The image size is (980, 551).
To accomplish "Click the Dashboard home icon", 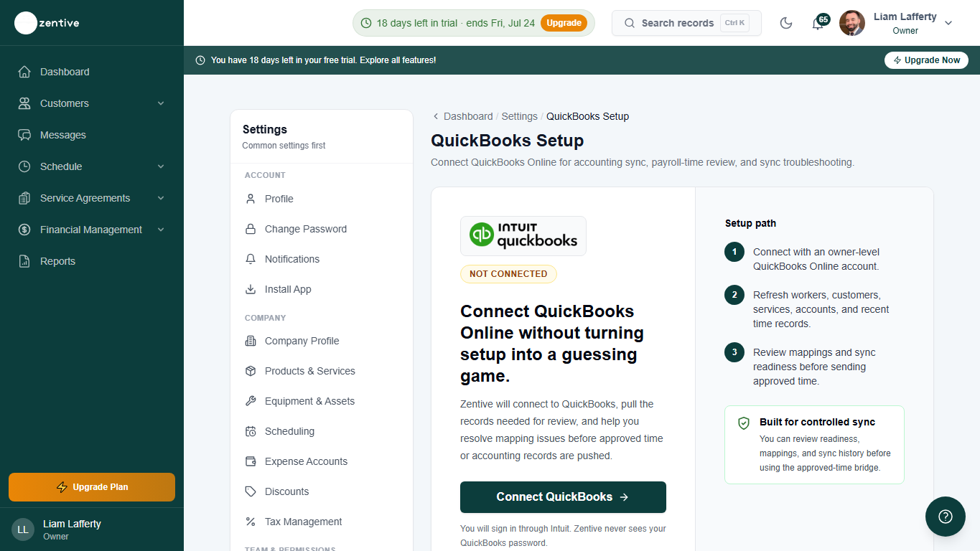I will 24,72.
